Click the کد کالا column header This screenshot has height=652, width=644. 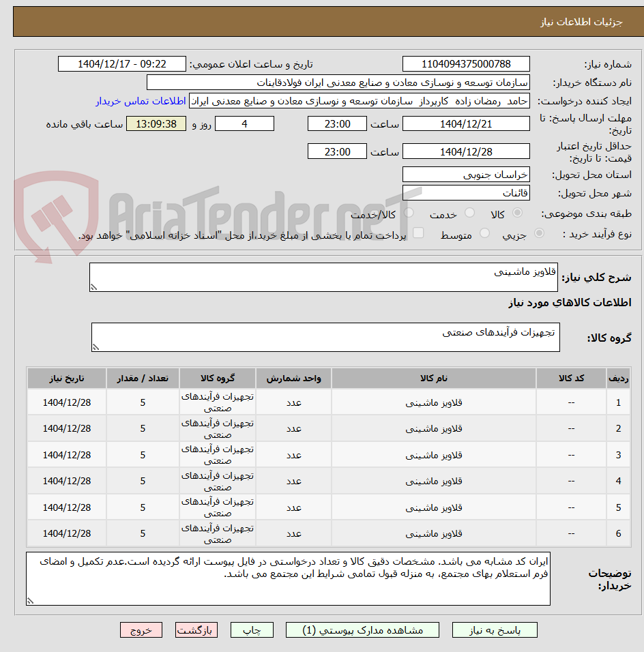tap(571, 379)
